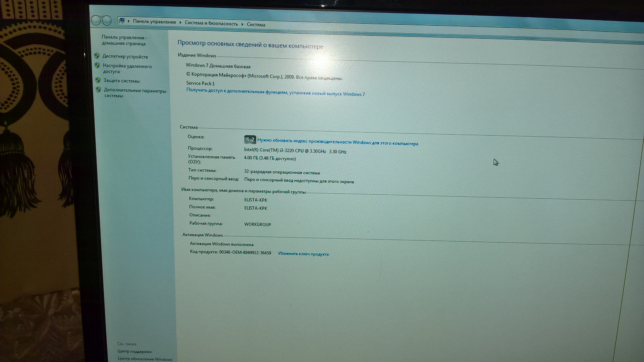
Task: Open Центр поддержки link
Action: 134,351
